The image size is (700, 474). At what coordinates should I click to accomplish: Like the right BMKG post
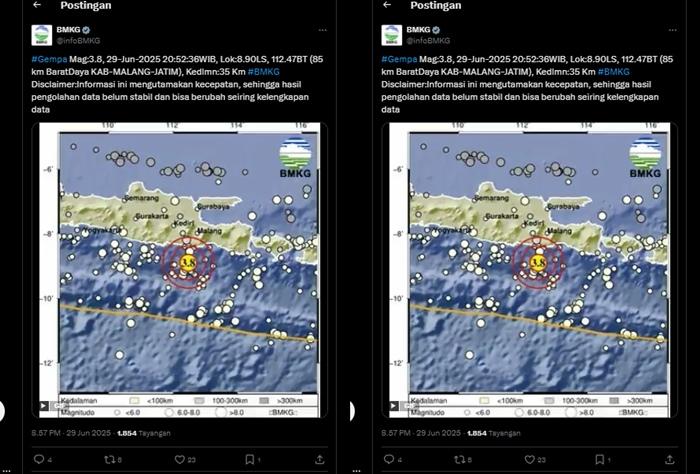coord(529,459)
